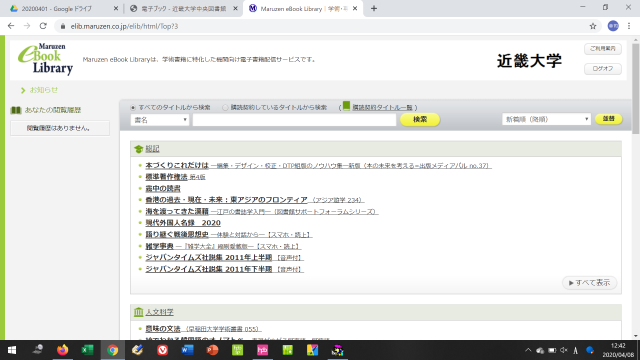Screen dimensions: 640x360
Task: Select search from all titles radio button
Action: (x=133, y=108)
